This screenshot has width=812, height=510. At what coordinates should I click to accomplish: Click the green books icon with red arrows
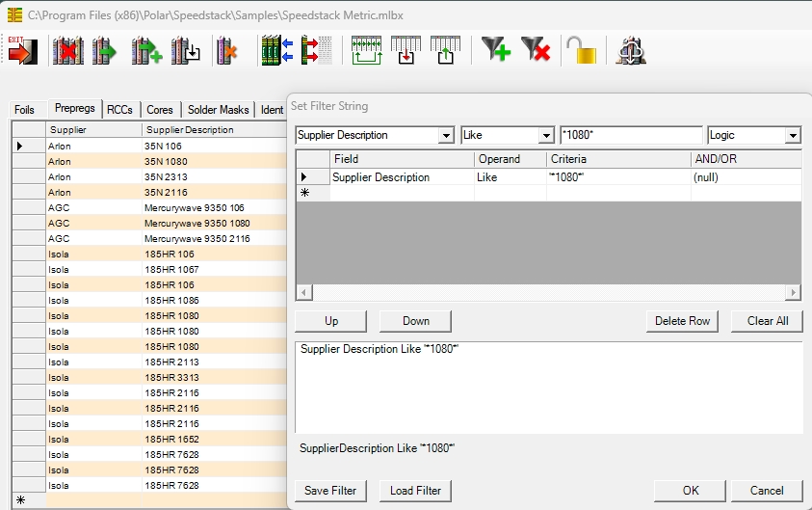point(316,50)
